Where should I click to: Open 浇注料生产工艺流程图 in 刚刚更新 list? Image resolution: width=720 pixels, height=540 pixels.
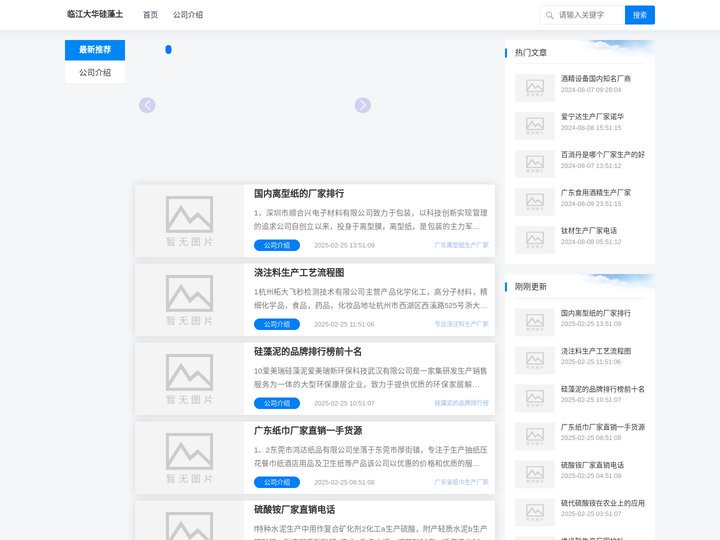coord(596,351)
